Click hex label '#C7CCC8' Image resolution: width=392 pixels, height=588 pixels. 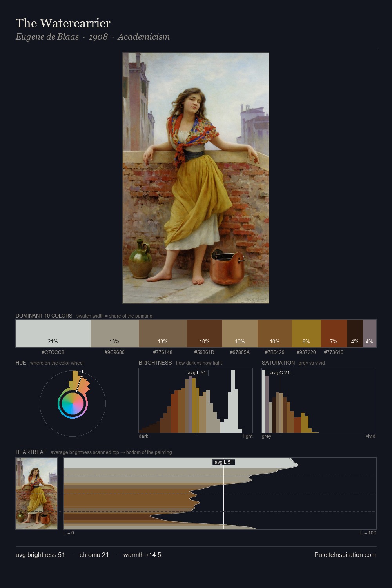tap(53, 352)
